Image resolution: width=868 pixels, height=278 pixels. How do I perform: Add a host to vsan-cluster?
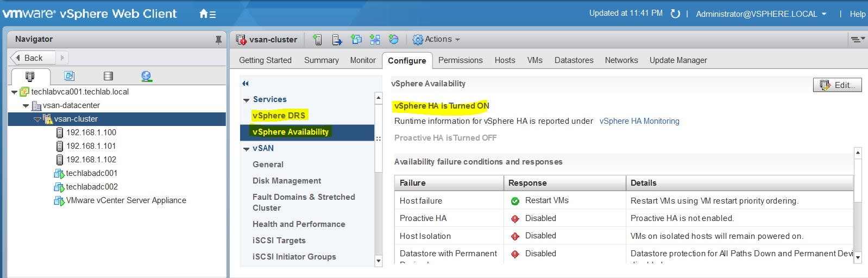318,39
